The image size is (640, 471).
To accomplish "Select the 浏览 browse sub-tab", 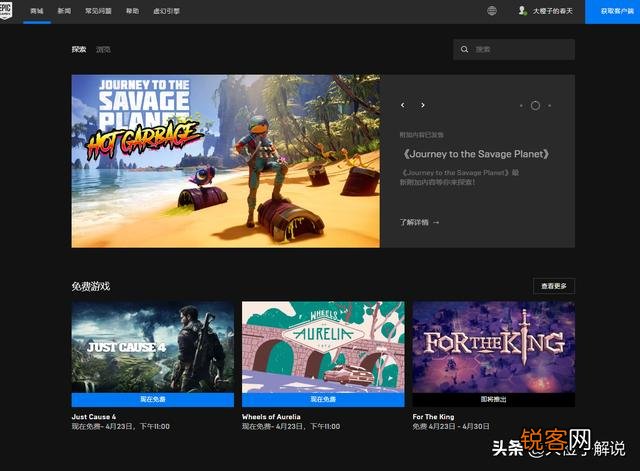I will click(103, 49).
